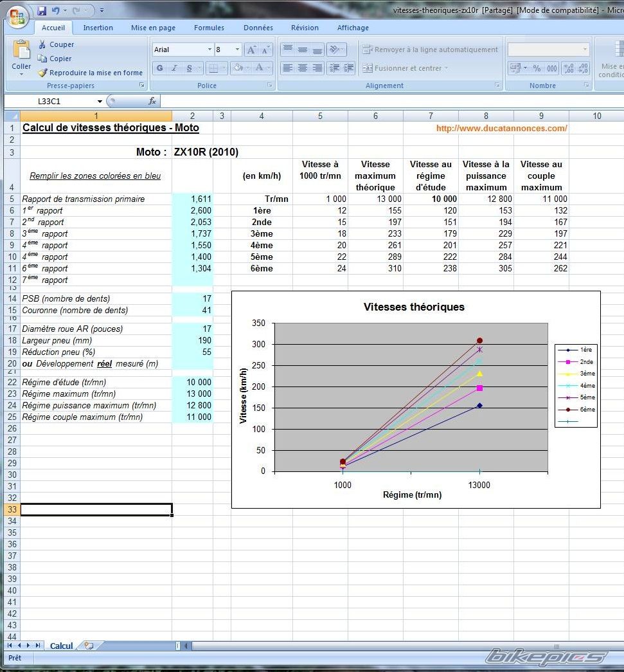
Task: Click the horizontal scrollbar at bottom
Action: (x=407, y=646)
